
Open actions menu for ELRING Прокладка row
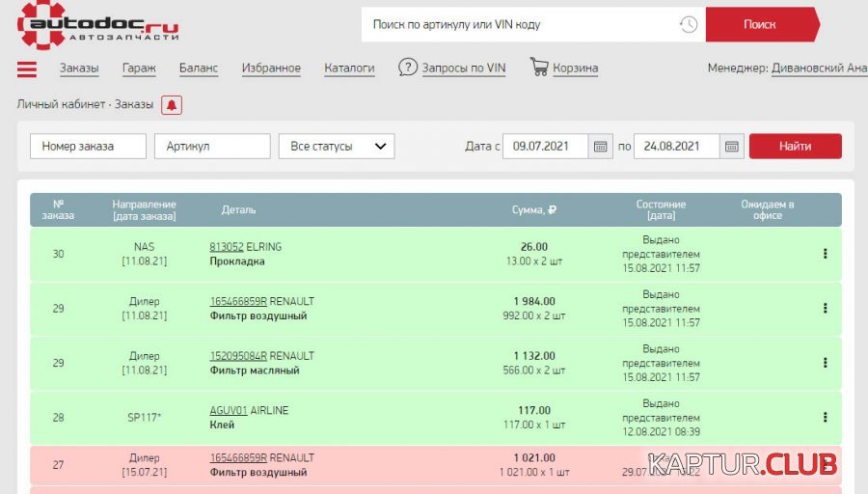coord(825,254)
